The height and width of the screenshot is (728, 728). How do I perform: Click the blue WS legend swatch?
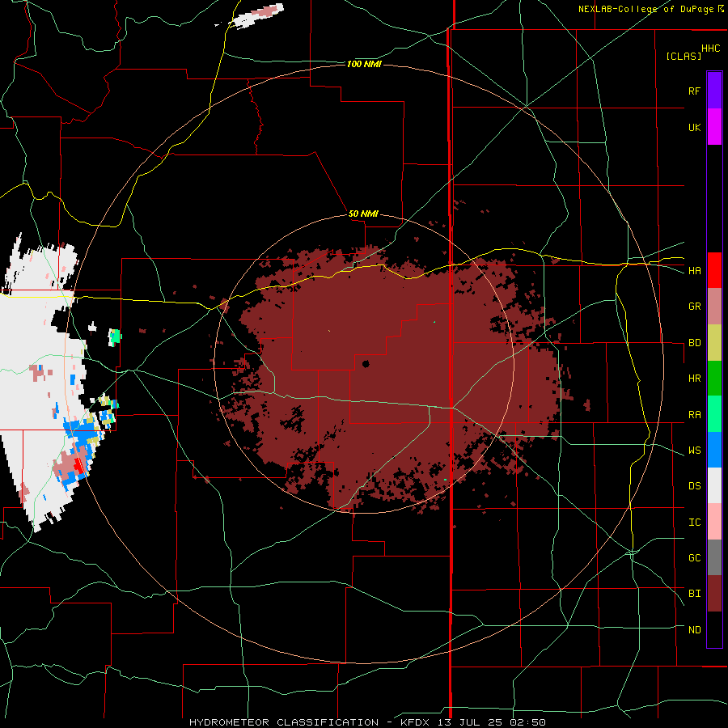(714, 450)
